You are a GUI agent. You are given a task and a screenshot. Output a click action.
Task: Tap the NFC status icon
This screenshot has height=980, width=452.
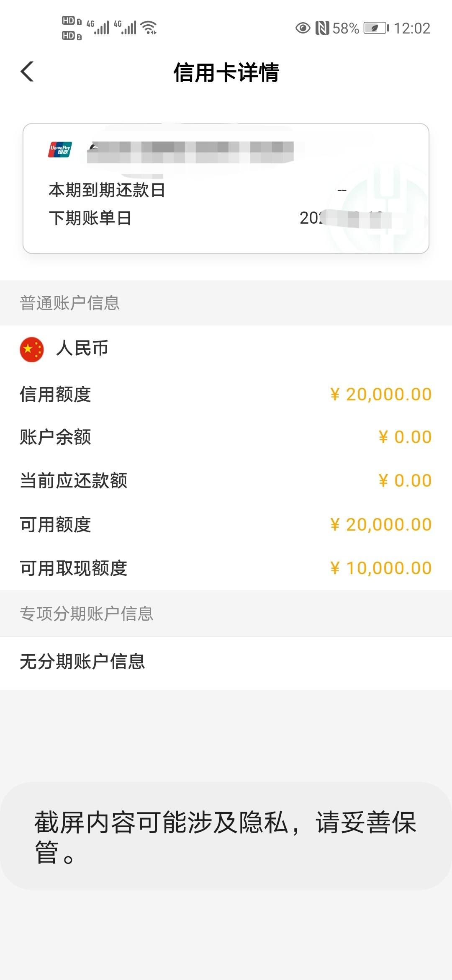click(x=322, y=28)
